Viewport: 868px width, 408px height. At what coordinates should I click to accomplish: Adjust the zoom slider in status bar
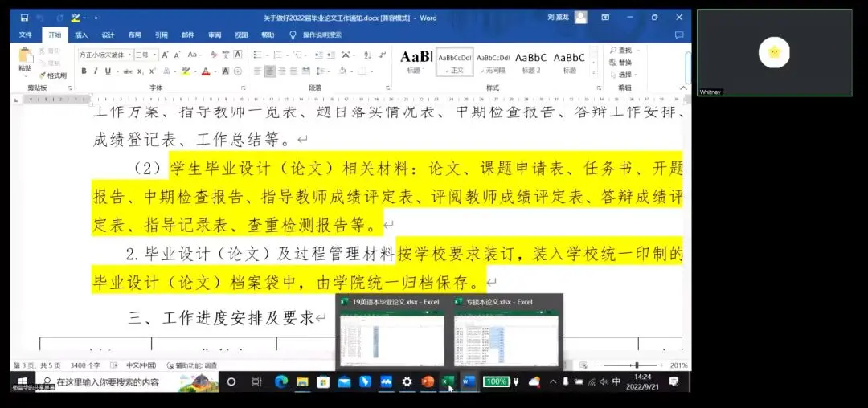637,365
